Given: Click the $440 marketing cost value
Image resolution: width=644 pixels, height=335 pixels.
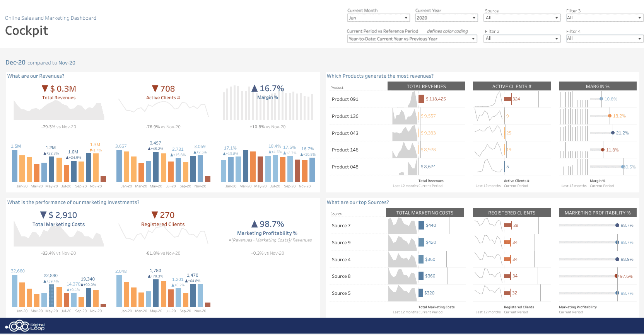Looking at the screenshot, I should click(431, 225).
